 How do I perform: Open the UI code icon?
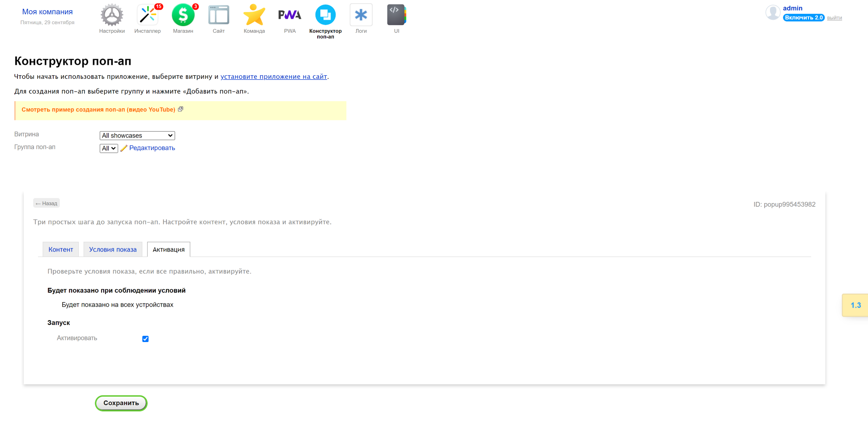(x=396, y=15)
